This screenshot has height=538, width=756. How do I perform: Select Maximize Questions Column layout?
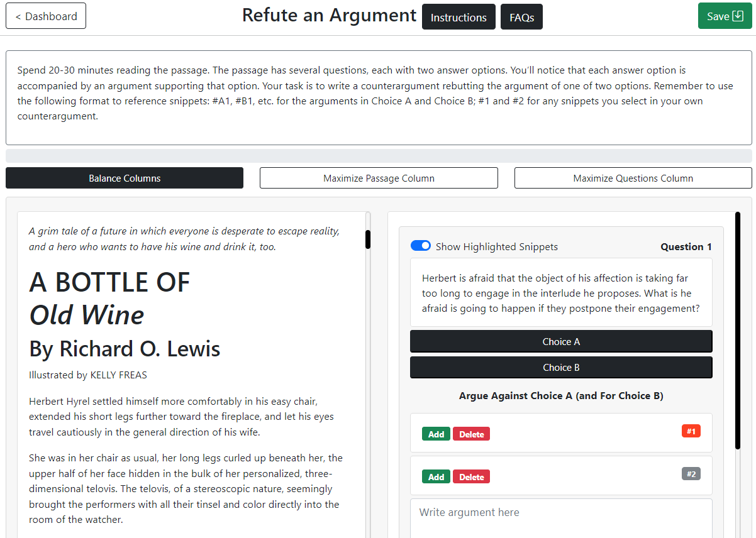pyautogui.click(x=633, y=178)
